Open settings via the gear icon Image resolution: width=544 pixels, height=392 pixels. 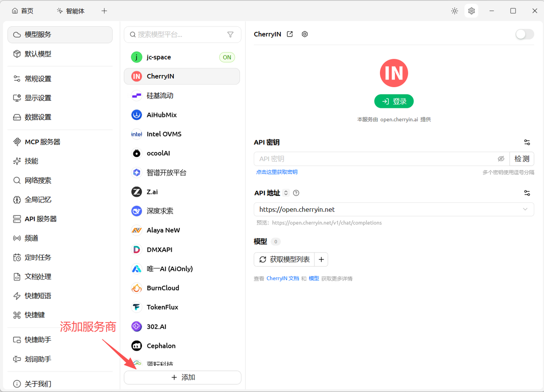click(x=471, y=11)
